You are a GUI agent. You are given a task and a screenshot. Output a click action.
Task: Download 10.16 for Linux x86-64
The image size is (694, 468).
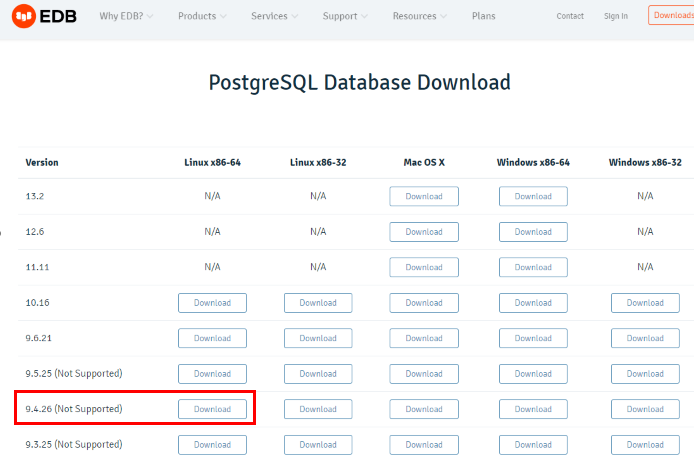(212, 303)
